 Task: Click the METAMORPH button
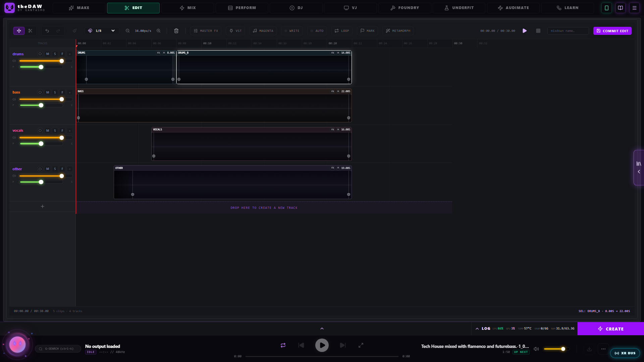tap(398, 31)
